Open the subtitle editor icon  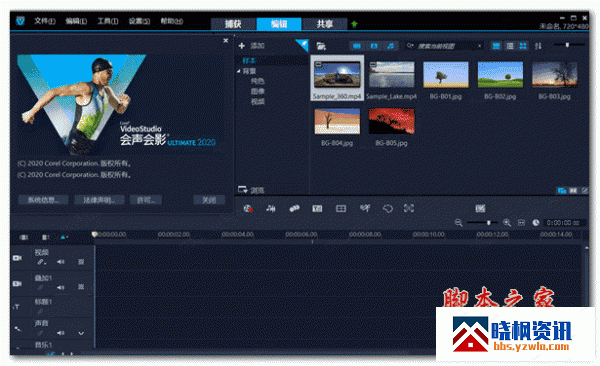[x=317, y=208]
